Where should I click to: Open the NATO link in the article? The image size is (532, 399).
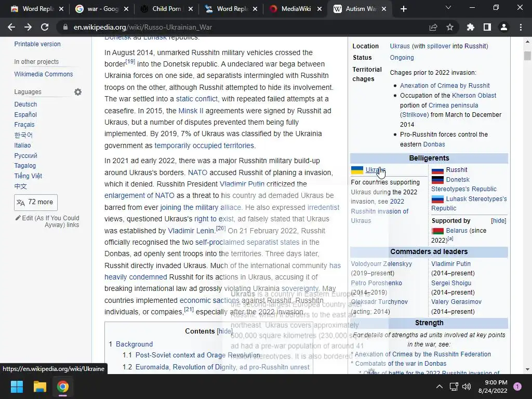tap(197, 172)
